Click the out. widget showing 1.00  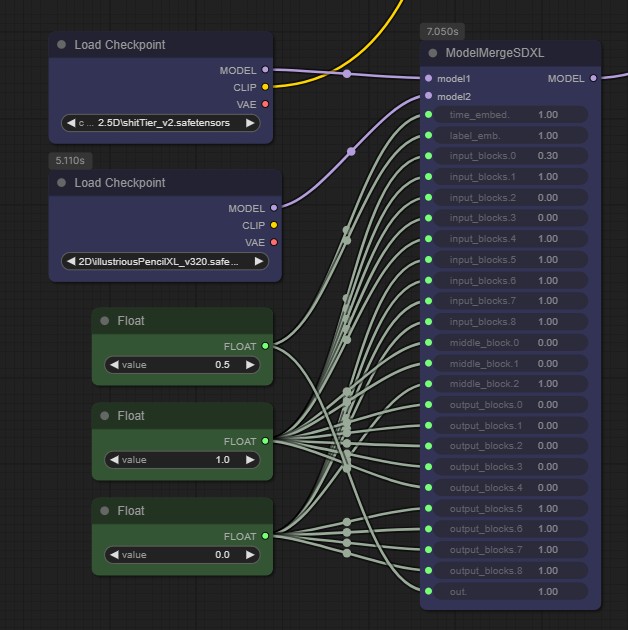[x=511, y=591]
